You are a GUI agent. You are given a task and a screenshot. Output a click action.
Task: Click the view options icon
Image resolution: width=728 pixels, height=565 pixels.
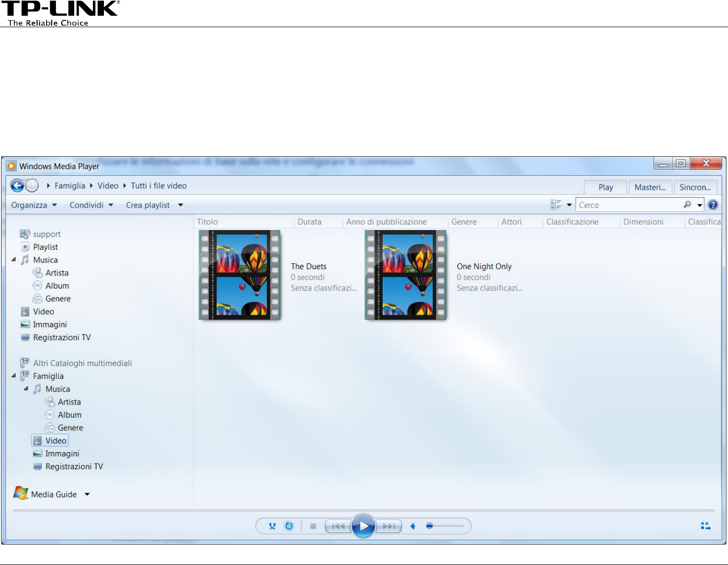(x=556, y=205)
